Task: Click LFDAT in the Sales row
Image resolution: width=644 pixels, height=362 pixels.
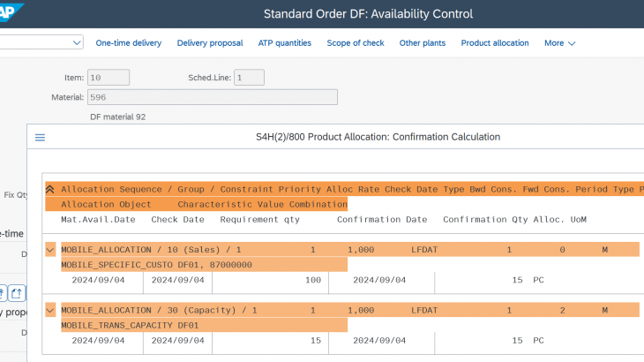Action: (424, 250)
